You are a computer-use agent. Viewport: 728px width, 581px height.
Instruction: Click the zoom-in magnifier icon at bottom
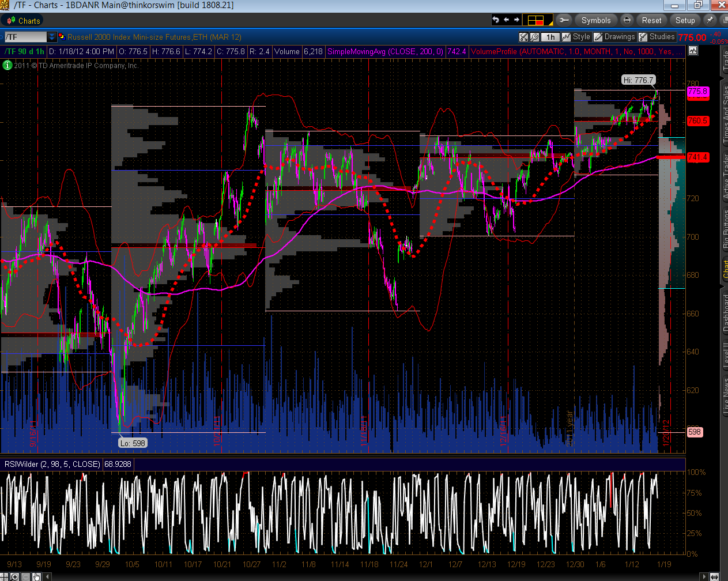(14, 576)
